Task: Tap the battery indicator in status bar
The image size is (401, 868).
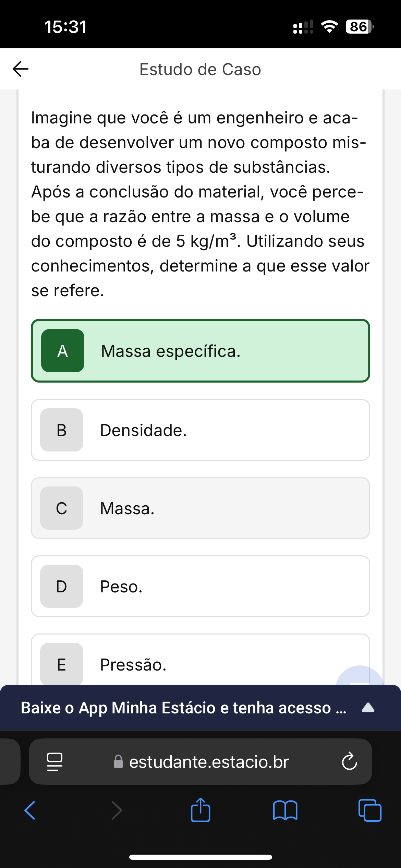Action: (x=359, y=27)
